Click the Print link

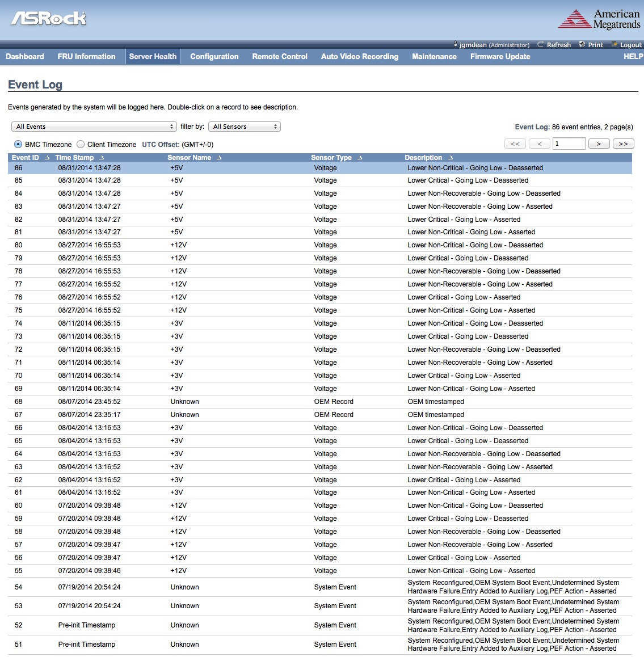click(x=595, y=45)
